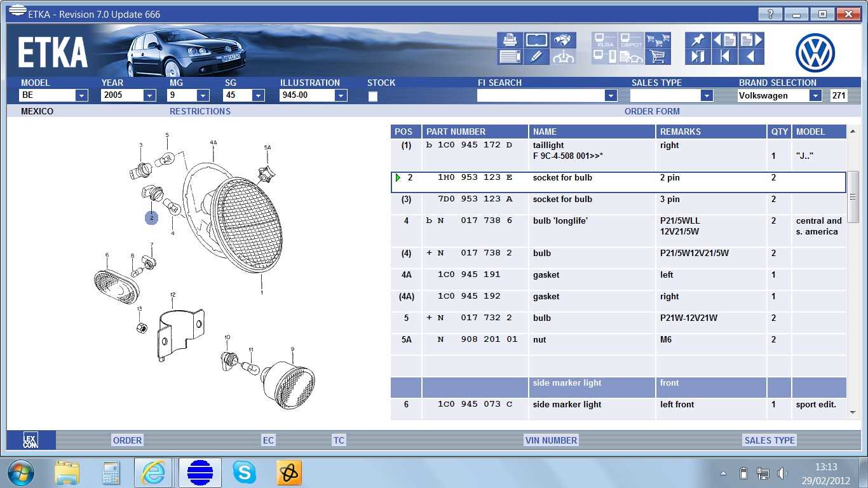The width and height of the screenshot is (868, 488).
Task: Click the single left arrow back icon
Action: pos(751,57)
